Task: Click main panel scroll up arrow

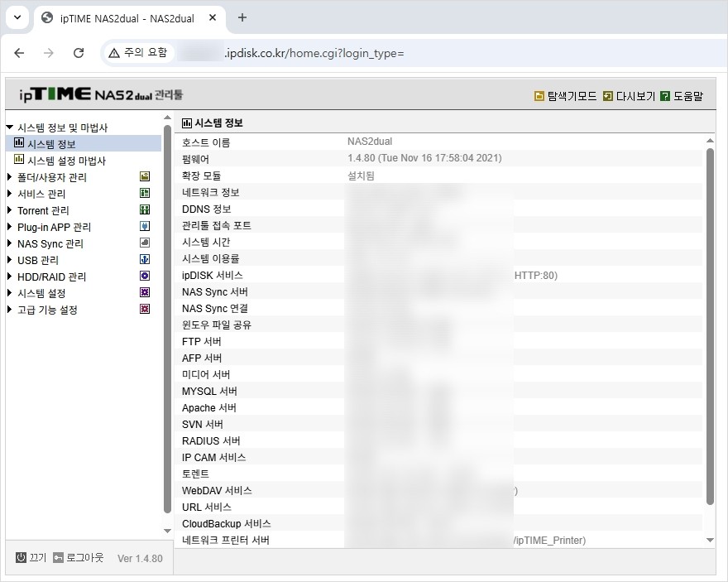Action: click(710, 140)
